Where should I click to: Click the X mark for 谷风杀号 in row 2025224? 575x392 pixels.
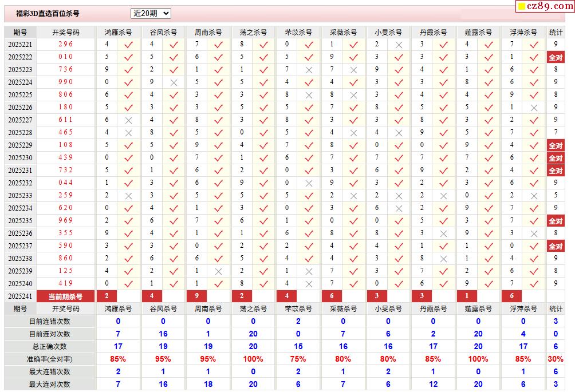click(x=174, y=83)
